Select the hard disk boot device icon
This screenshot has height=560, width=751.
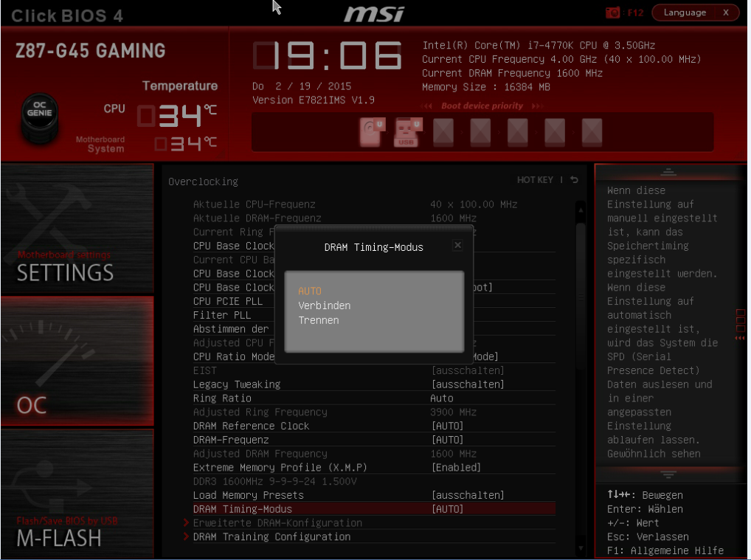(372, 132)
